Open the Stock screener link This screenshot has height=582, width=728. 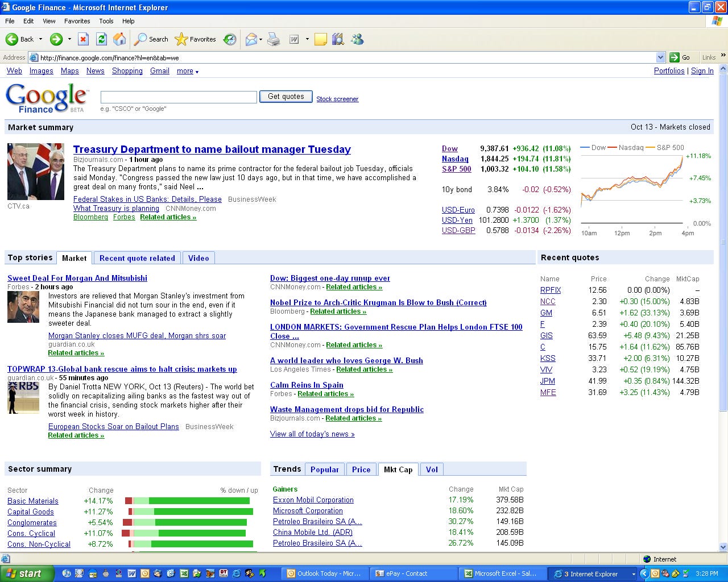337,99
